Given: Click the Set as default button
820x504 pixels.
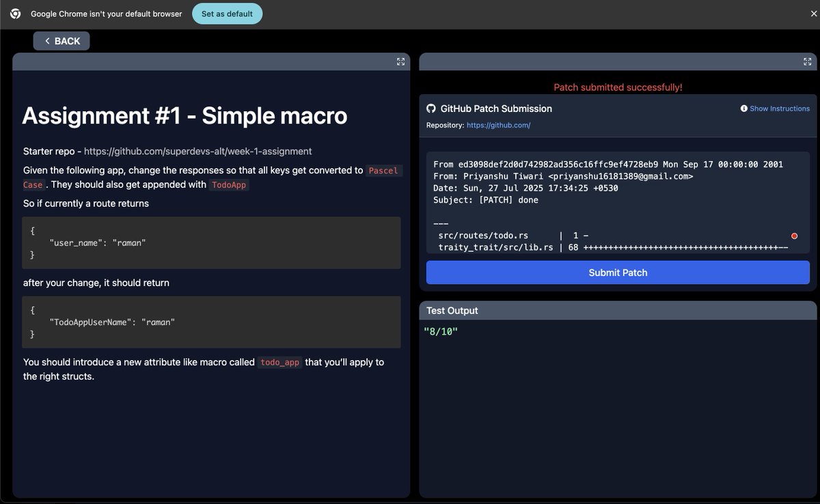Looking at the screenshot, I should tap(227, 14).
